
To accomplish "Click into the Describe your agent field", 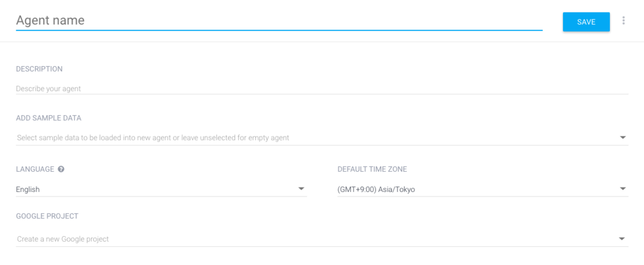I will coord(314,89).
